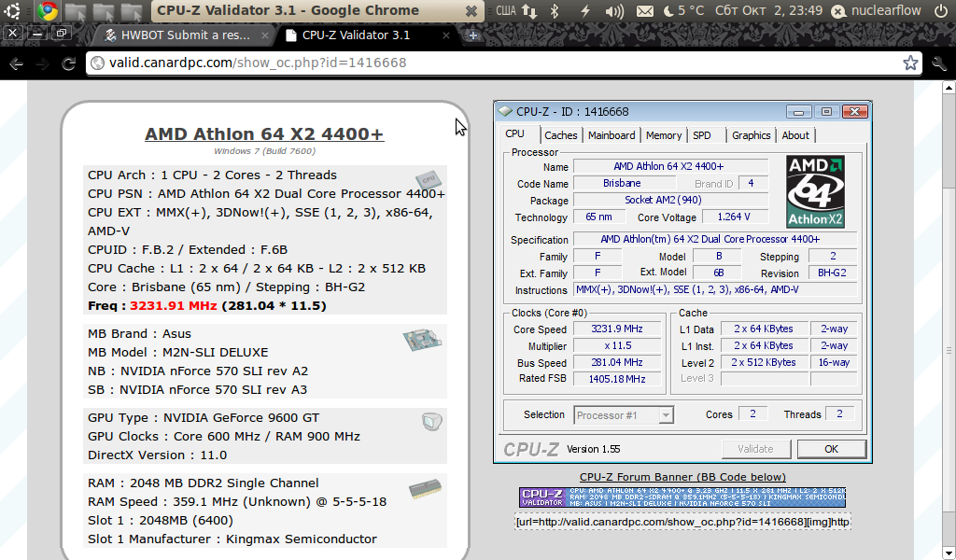
Task: Click the CPU chip icon in the CPU section
Action: [428, 179]
